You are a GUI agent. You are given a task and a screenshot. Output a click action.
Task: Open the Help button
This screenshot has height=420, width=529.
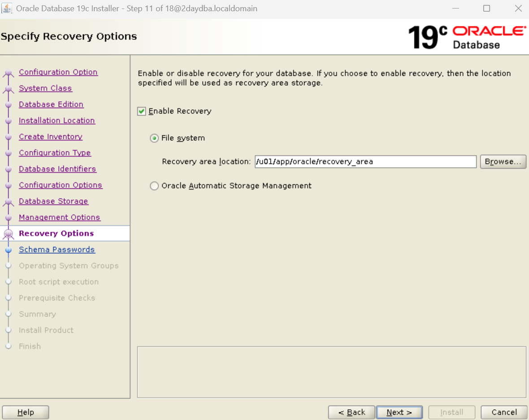tap(26, 412)
